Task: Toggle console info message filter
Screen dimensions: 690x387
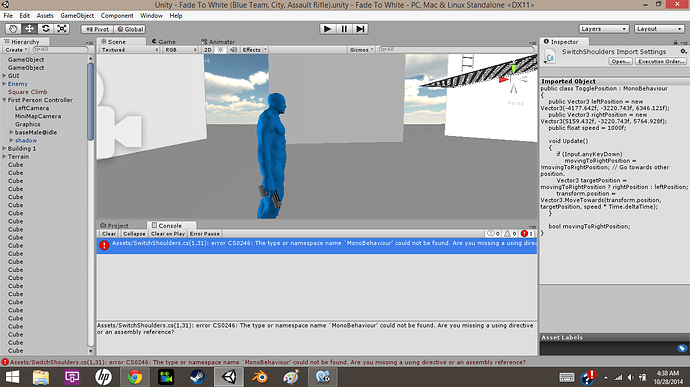Action: pos(493,234)
